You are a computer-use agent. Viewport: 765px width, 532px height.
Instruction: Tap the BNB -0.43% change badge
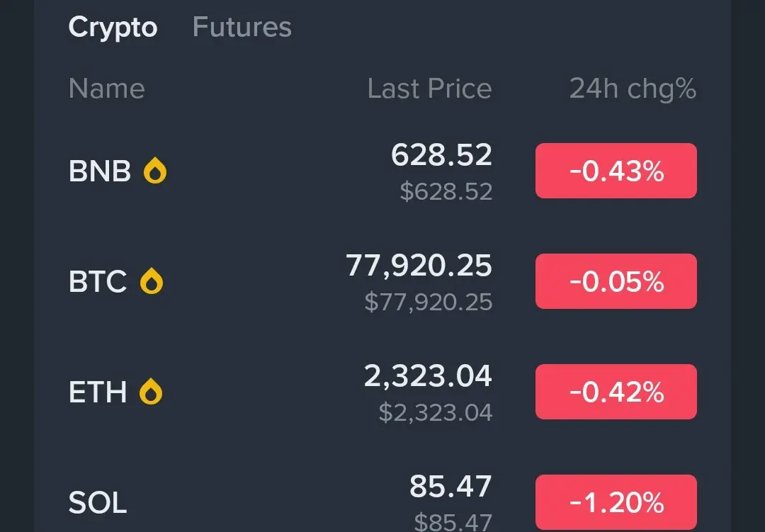pos(616,171)
